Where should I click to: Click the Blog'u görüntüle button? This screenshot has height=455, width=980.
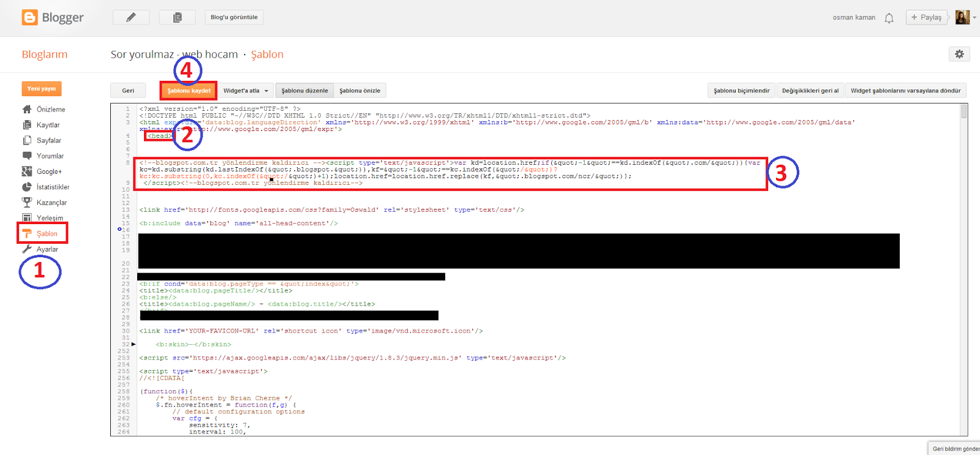click(234, 17)
